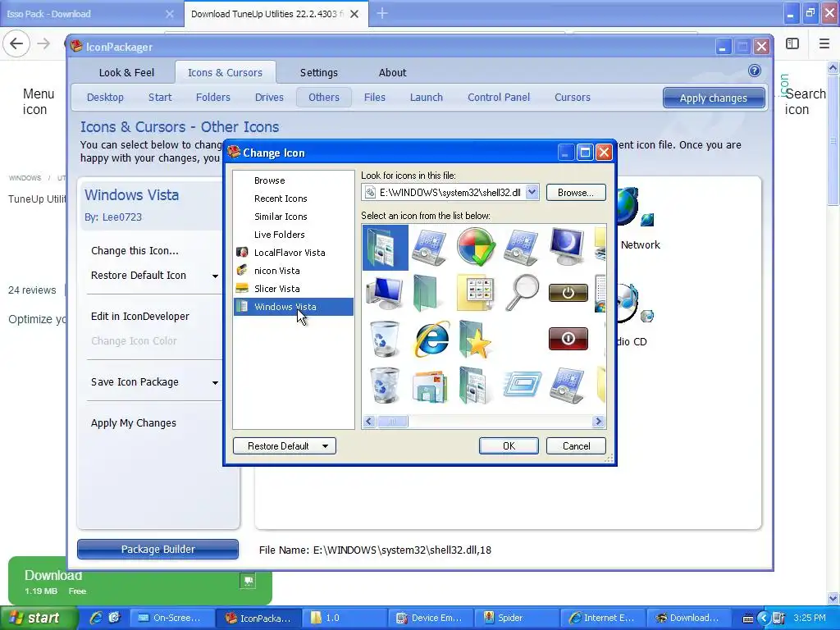The width and height of the screenshot is (840, 630).
Task: Open the Settings tab
Action: (x=319, y=72)
